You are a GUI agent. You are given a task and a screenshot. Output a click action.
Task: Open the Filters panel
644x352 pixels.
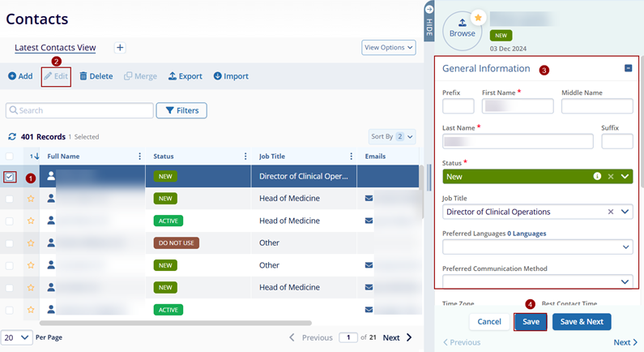[x=181, y=110]
